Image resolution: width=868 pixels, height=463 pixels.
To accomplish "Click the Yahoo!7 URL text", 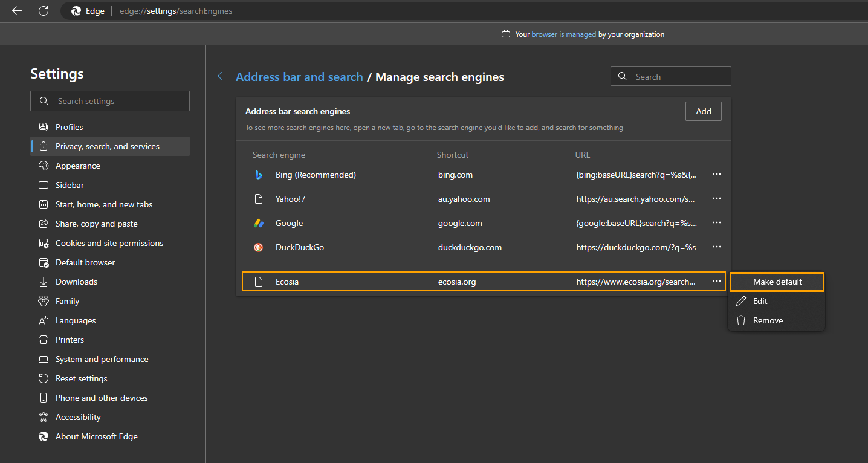I will tap(636, 199).
